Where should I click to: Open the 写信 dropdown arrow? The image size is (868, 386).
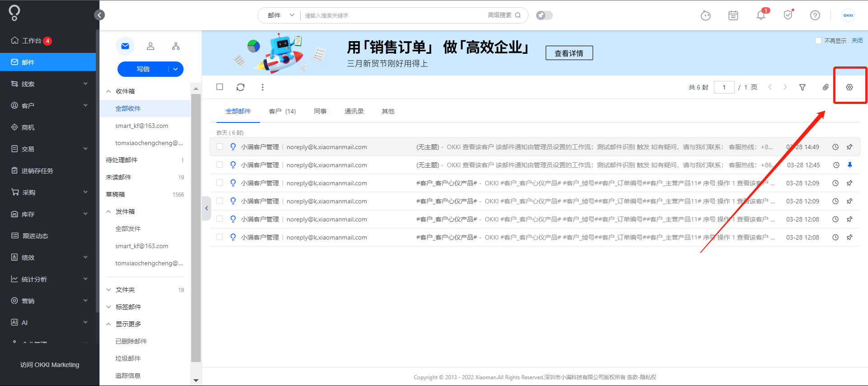[x=175, y=69]
